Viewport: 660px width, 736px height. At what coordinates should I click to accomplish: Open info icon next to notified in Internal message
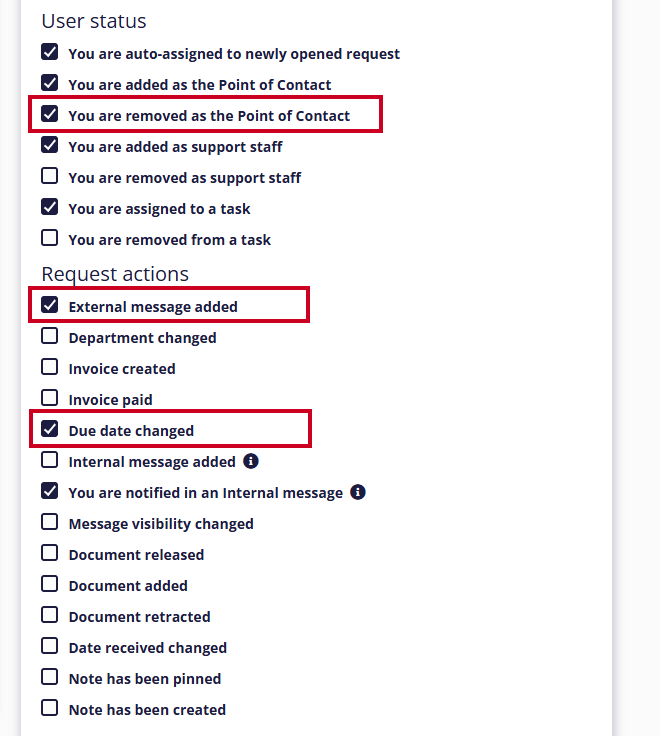pos(358,492)
